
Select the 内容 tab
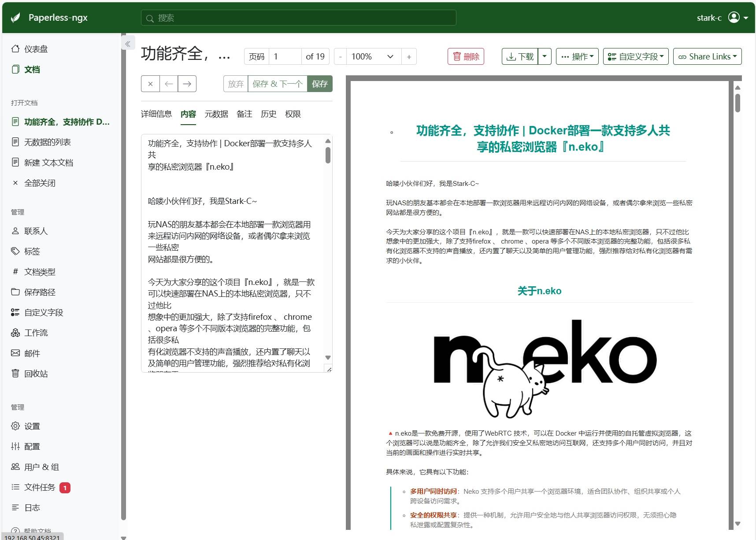188,114
